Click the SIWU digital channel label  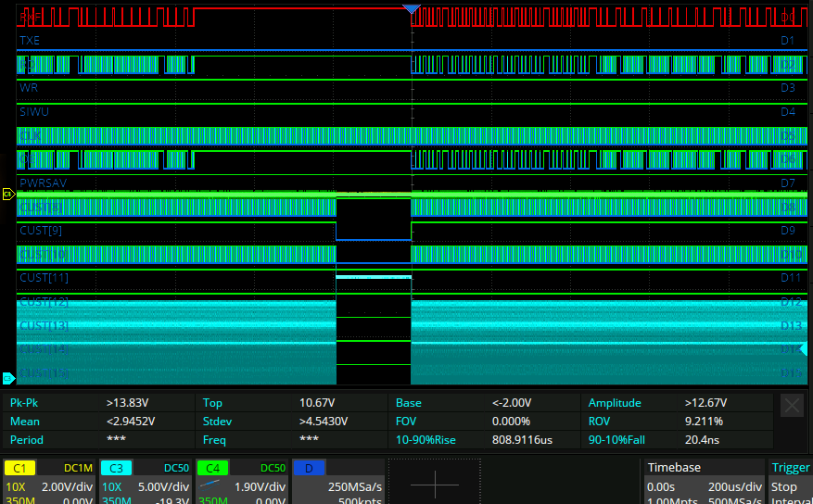pyautogui.click(x=34, y=111)
